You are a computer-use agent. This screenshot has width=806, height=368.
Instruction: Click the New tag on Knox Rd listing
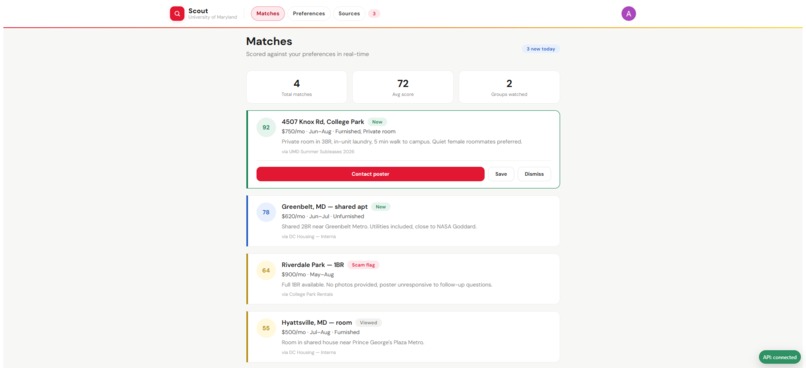(377, 122)
